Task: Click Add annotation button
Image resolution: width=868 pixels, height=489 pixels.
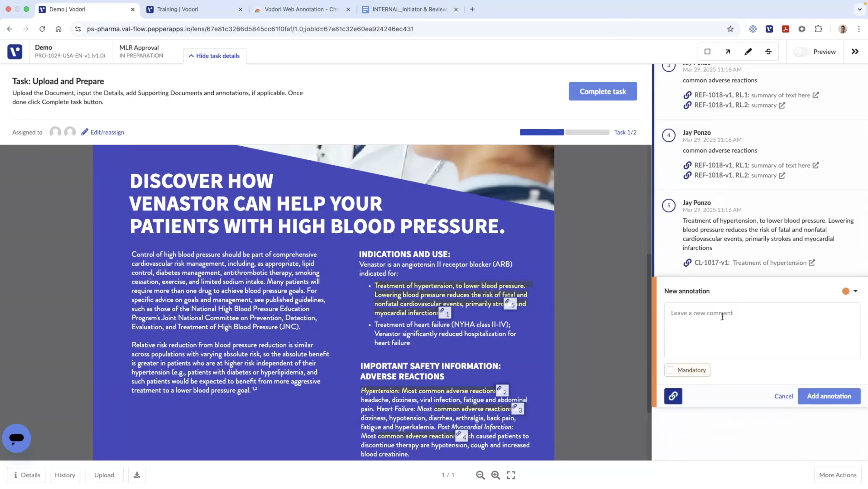Action: (829, 396)
